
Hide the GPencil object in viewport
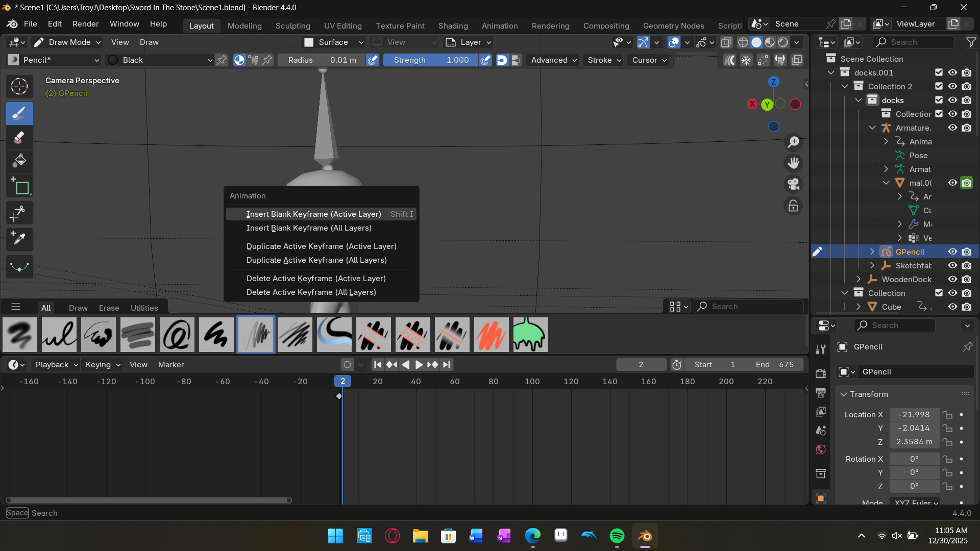point(952,252)
